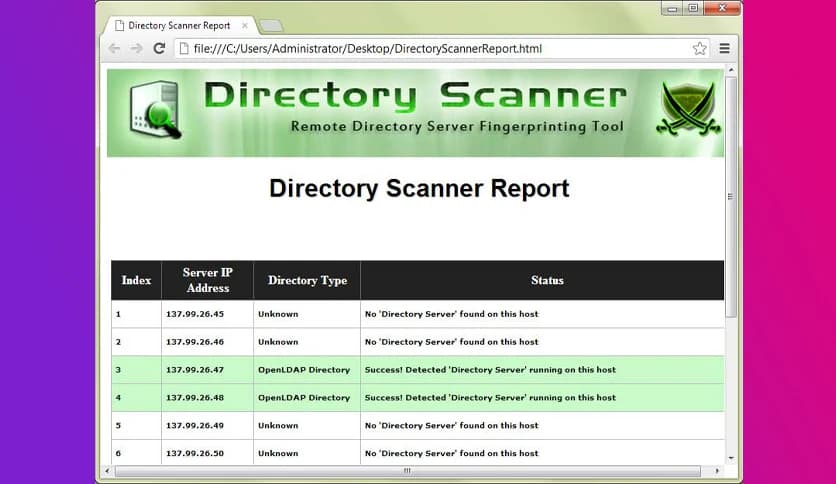Maximize the browser window
836x484 pixels.
pyautogui.click(x=693, y=8)
